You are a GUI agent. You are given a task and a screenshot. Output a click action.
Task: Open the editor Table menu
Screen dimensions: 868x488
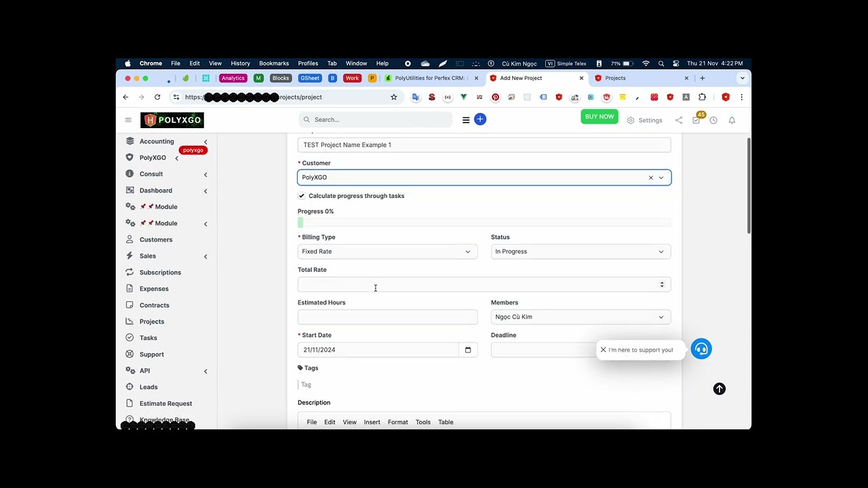point(446,422)
